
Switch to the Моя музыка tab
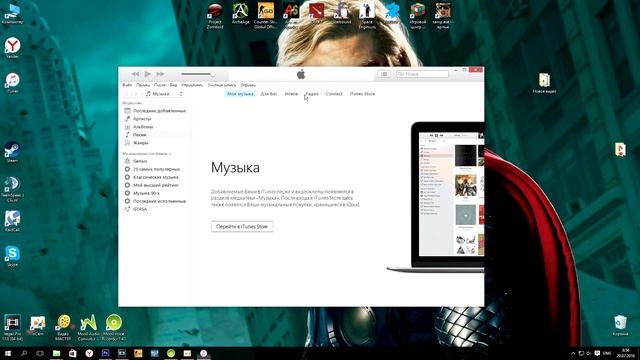240,94
